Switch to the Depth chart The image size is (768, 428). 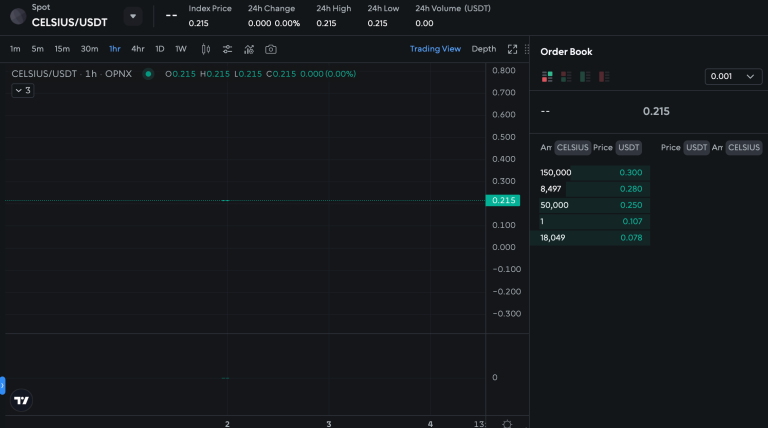pos(483,49)
